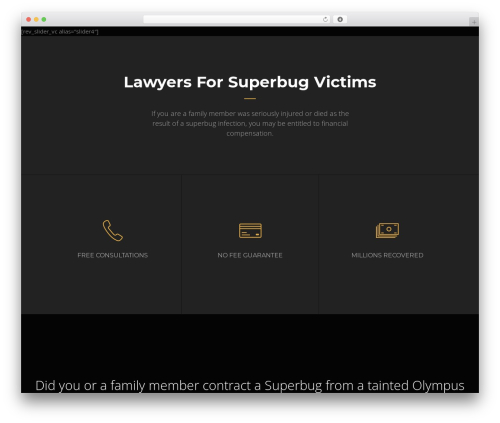The image size is (500, 423).
Task: Click the rev_slider_vc shortcode text
Action: (x=60, y=32)
